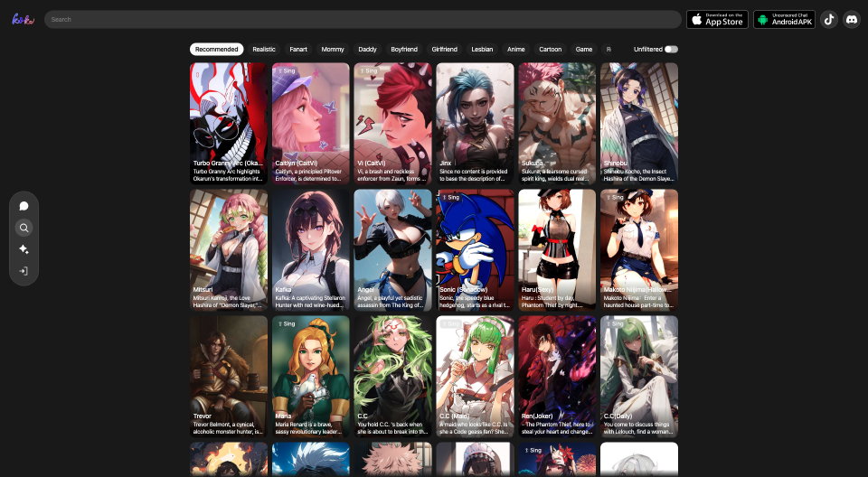
Task: Open the Makoto Niijima character card
Action: (639, 250)
